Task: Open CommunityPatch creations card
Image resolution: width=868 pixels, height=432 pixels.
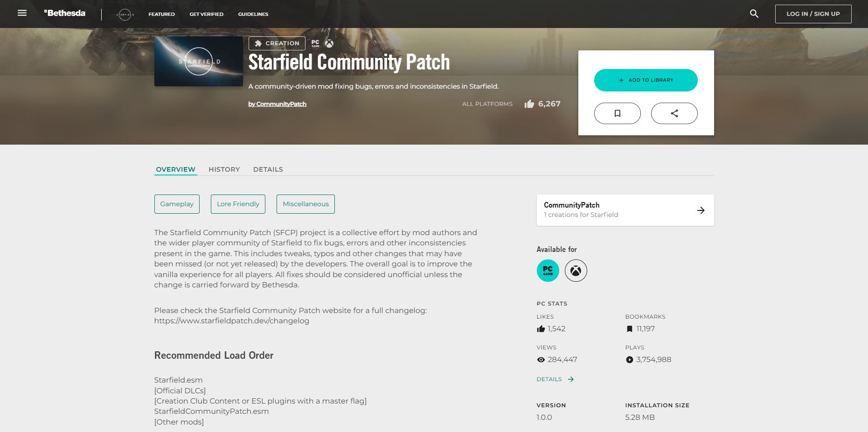Action: coord(625,210)
